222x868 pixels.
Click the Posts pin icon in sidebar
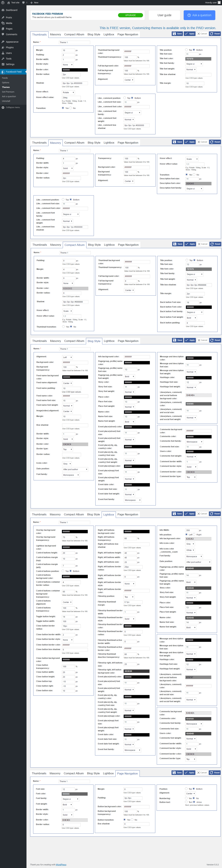click(x=3, y=18)
